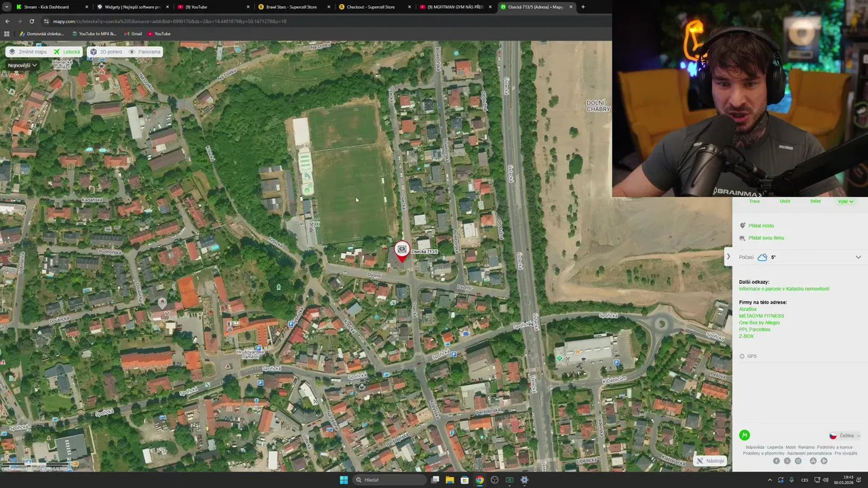Click the CES keyboard language indicator
This screenshot has width=868, height=488.
pyautogui.click(x=804, y=480)
